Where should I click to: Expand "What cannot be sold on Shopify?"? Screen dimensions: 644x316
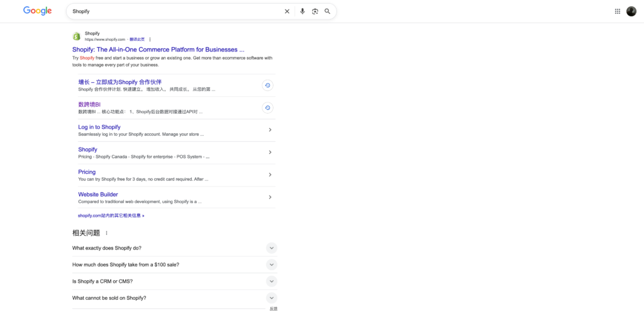pos(272,298)
